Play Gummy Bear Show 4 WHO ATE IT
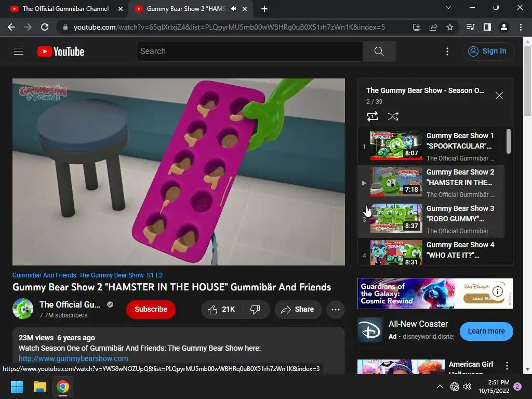This screenshot has height=399, width=532. point(431,252)
